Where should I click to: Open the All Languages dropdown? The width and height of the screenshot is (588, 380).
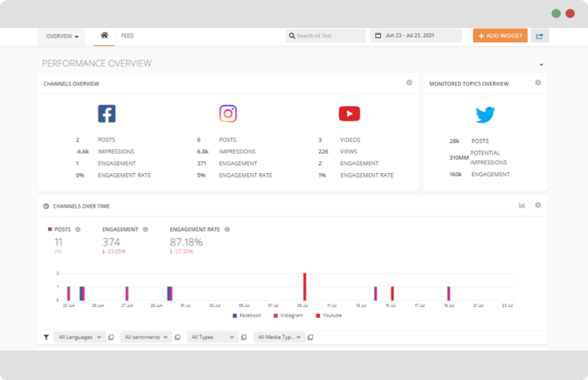coord(80,337)
